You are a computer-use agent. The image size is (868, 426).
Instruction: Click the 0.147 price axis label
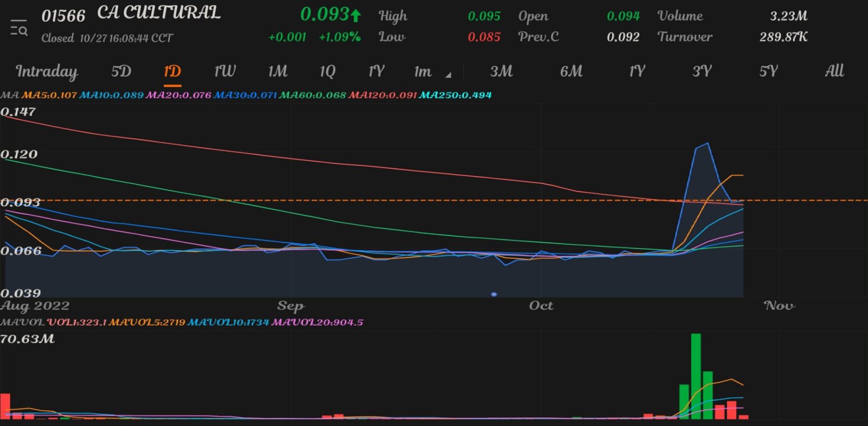point(18,112)
